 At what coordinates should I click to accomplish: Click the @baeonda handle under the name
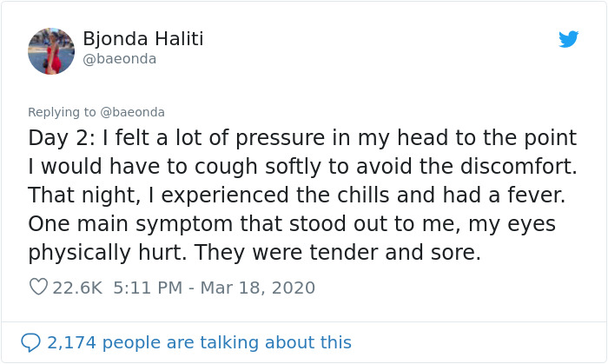(x=120, y=59)
